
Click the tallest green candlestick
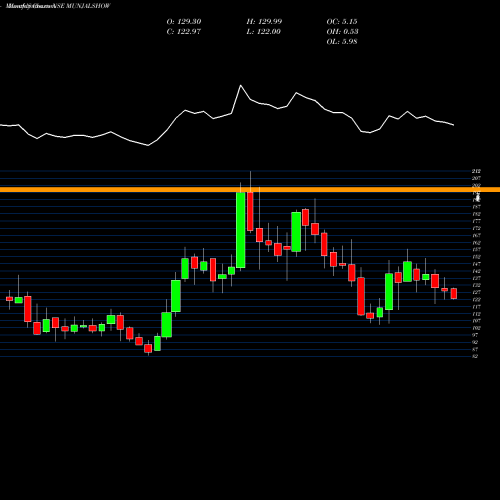pyautogui.click(x=241, y=230)
